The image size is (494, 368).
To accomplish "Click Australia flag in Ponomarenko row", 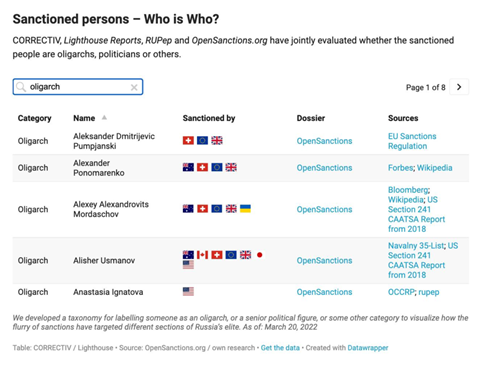I will (188, 167).
